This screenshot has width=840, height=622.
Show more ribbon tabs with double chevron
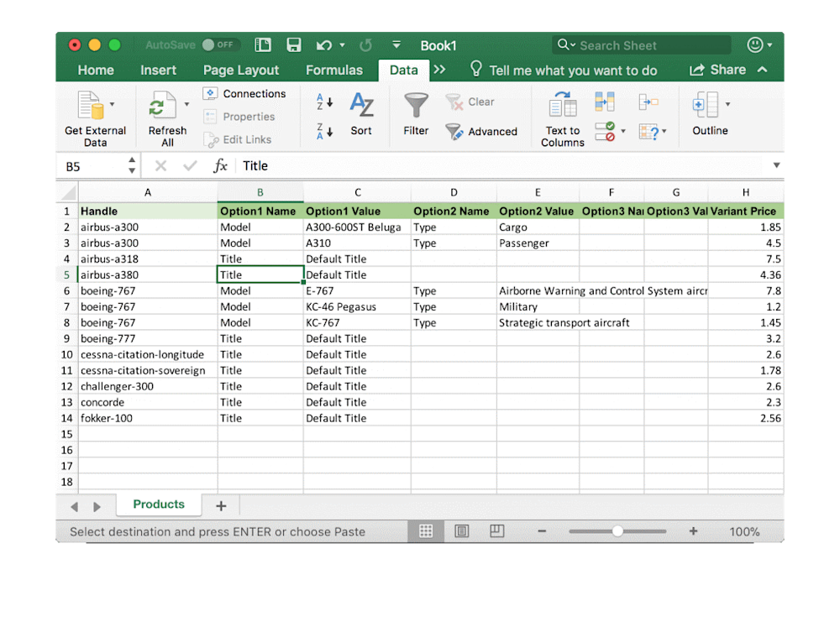439,70
